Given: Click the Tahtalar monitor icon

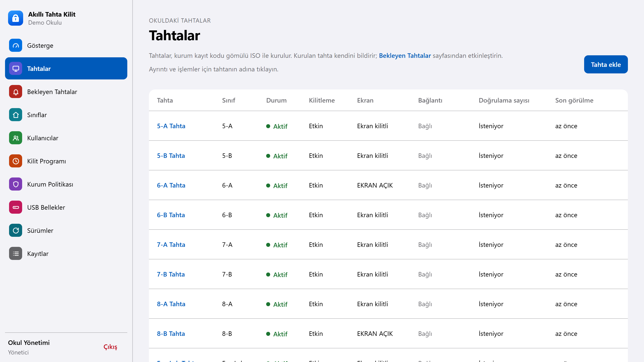Looking at the screenshot, I should [x=16, y=69].
